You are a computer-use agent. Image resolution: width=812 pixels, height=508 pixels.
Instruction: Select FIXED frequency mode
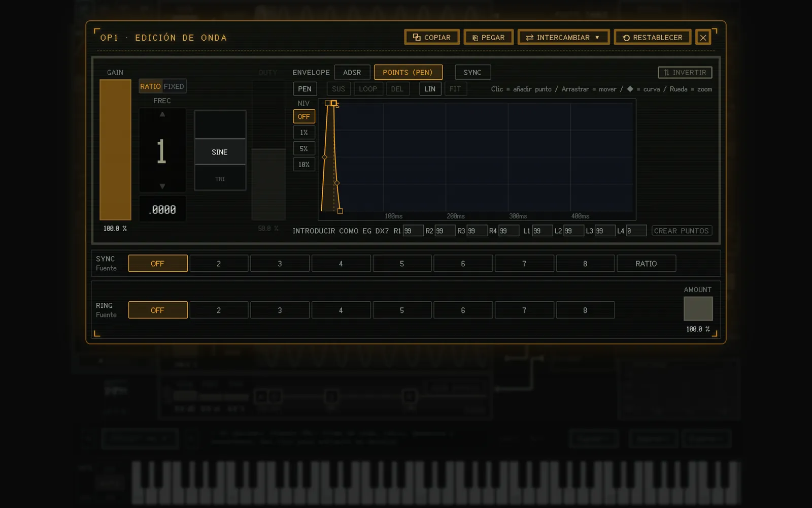174,86
